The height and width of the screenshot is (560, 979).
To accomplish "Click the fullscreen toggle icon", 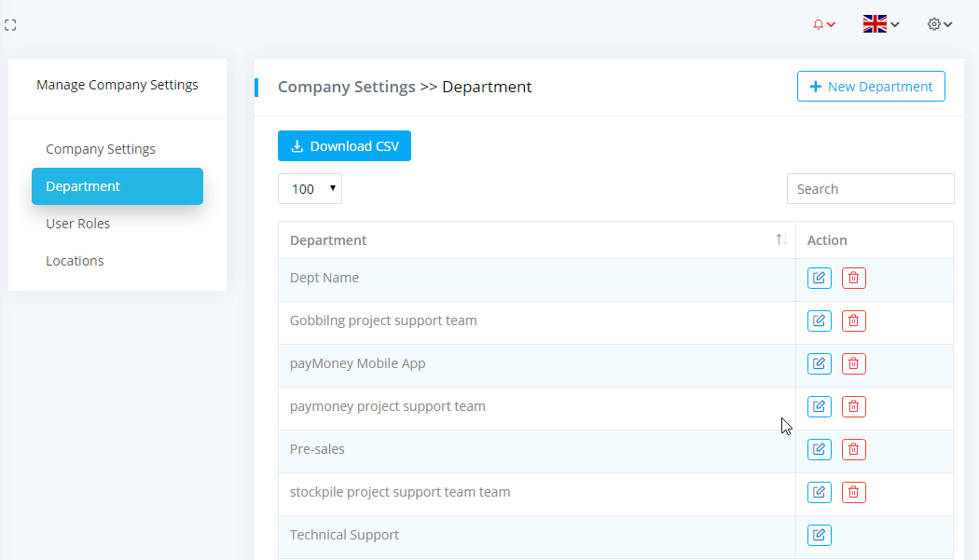I will pyautogui.click(x=10, y=25).
